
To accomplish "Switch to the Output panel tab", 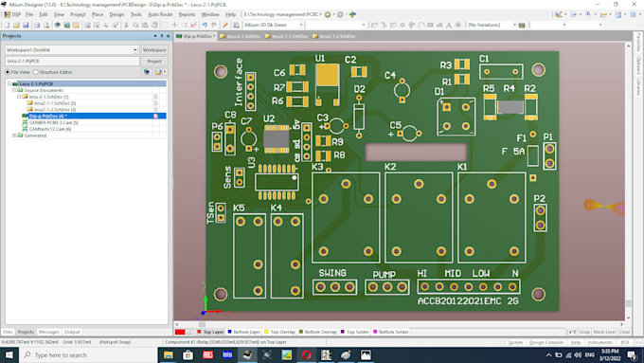I will (72, 332).
